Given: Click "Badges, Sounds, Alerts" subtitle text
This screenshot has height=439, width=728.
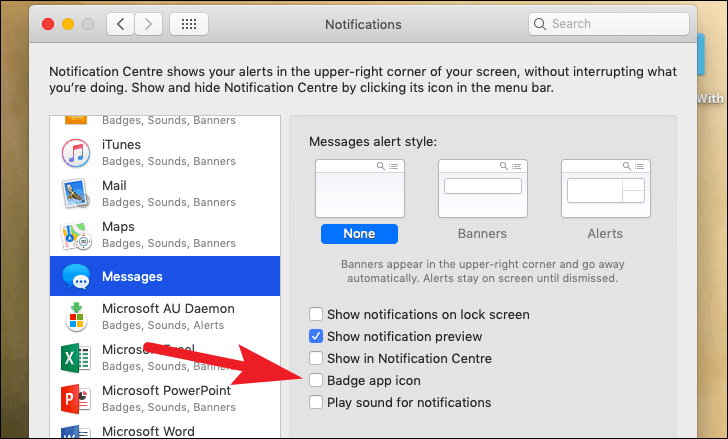Looking at the screenshot, I should coord(163,325).
